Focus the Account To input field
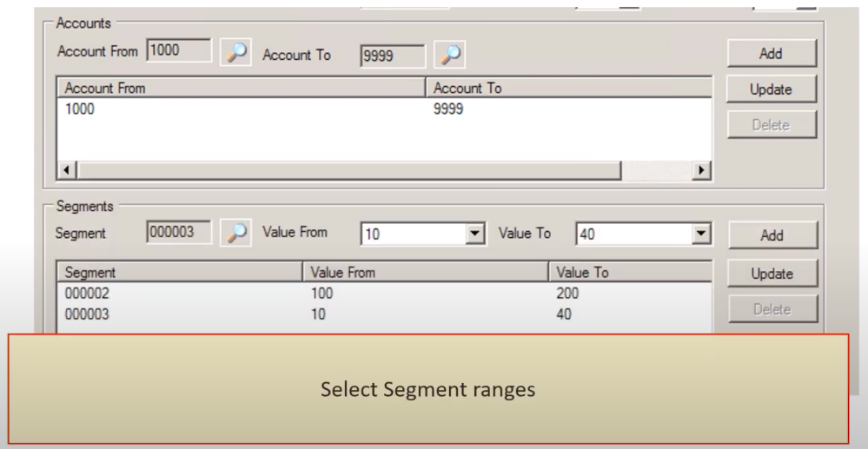Viewport: 868px width, 449px height. [x=393, y=56]
